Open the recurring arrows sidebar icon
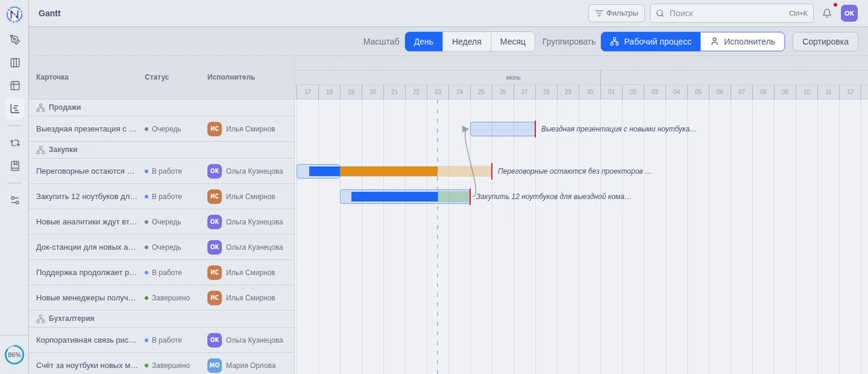Screen dimensions: 868x374 point(15,143)
